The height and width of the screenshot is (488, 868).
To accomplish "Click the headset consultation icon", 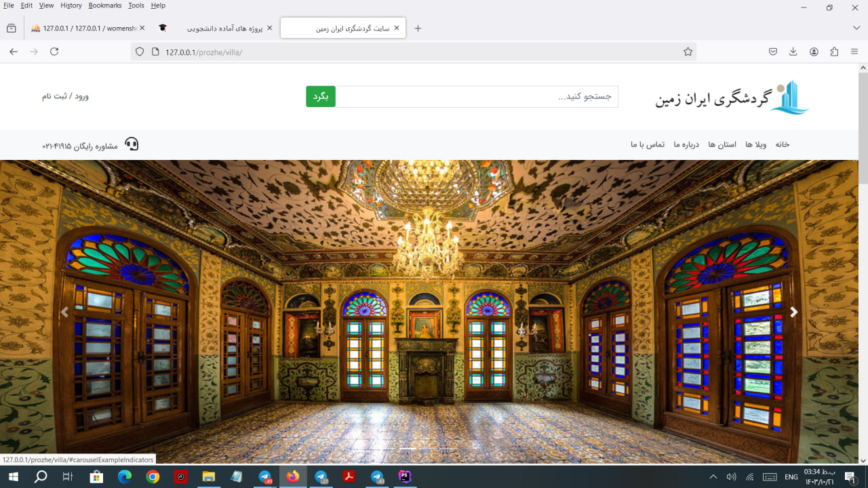I will [132, 144].
